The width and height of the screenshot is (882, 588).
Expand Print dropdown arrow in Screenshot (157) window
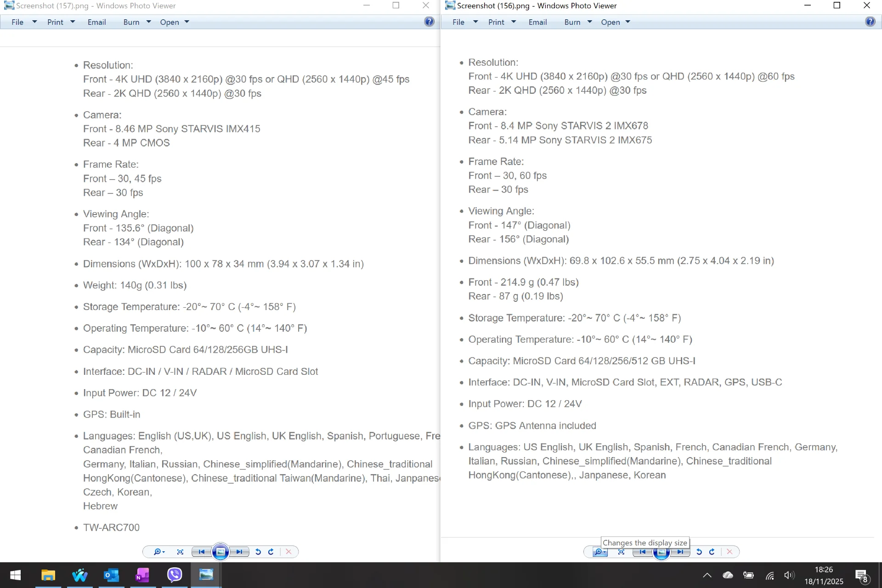(73, 22)
